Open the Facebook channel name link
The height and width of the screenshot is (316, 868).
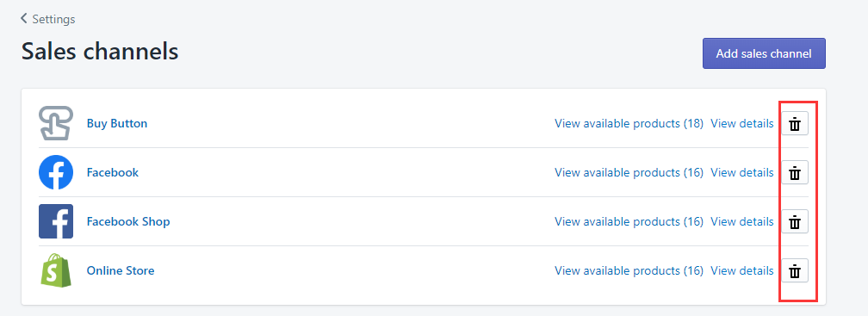click(x=112, y=173)
